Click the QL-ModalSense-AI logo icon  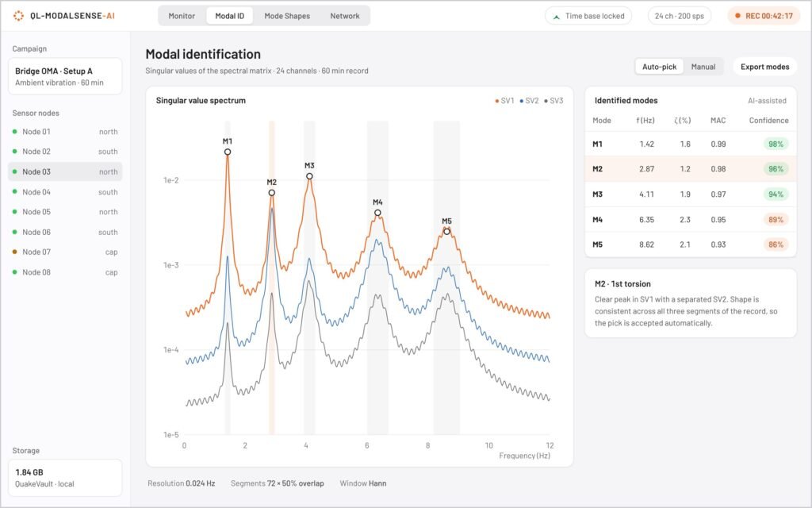pos(18,16)
